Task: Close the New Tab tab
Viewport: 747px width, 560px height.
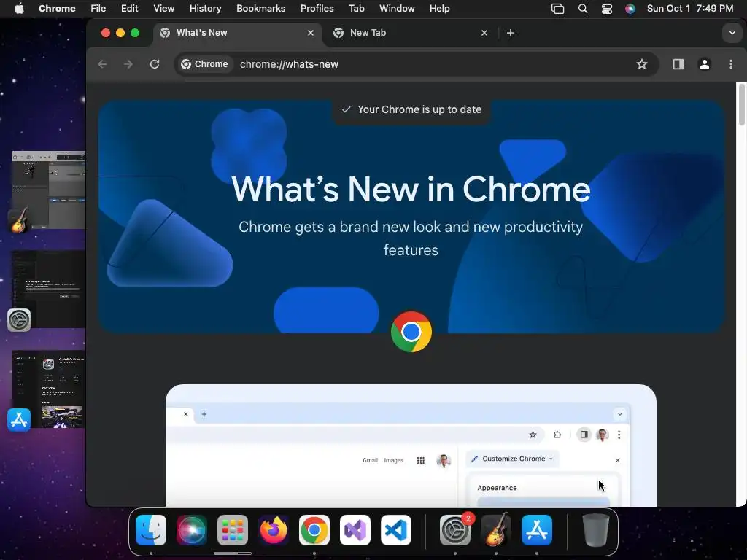Action: click(x=484, y=33)
